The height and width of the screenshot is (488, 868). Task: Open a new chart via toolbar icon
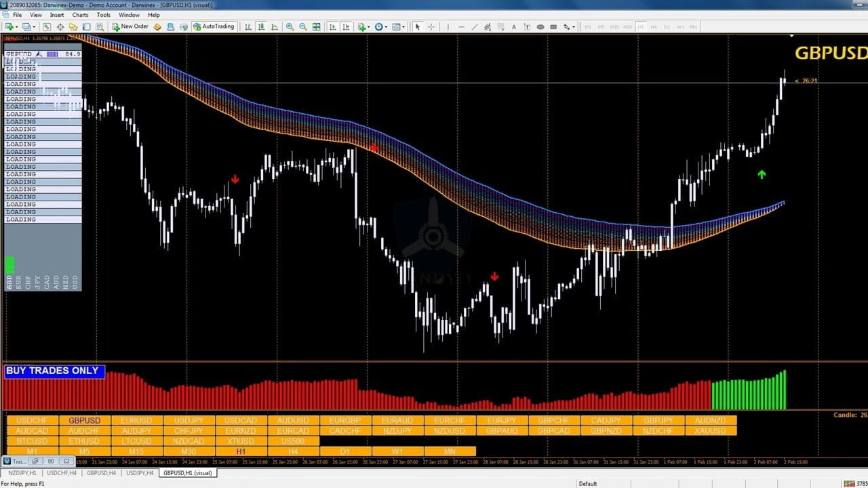pyautogui.click(x=9, y=26)
